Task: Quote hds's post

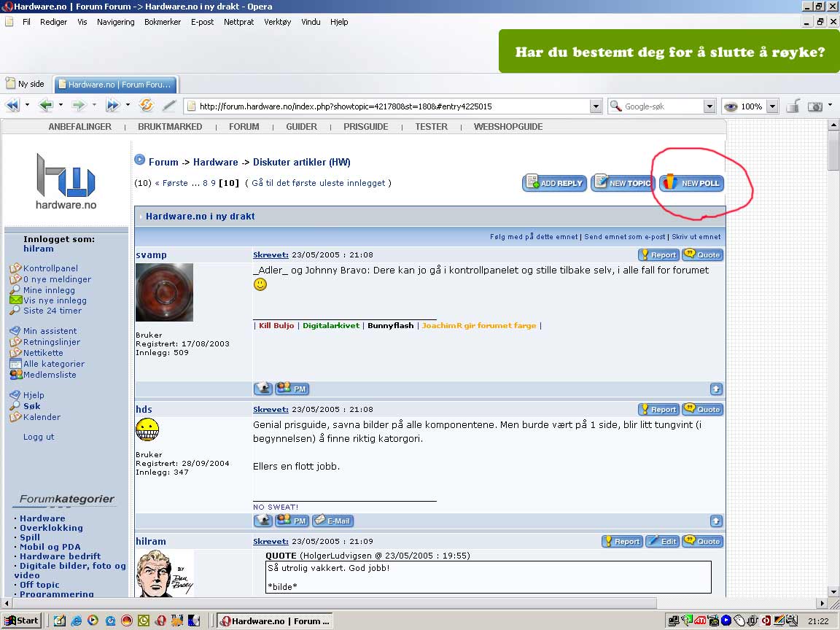Action: (x=702, y=409)
